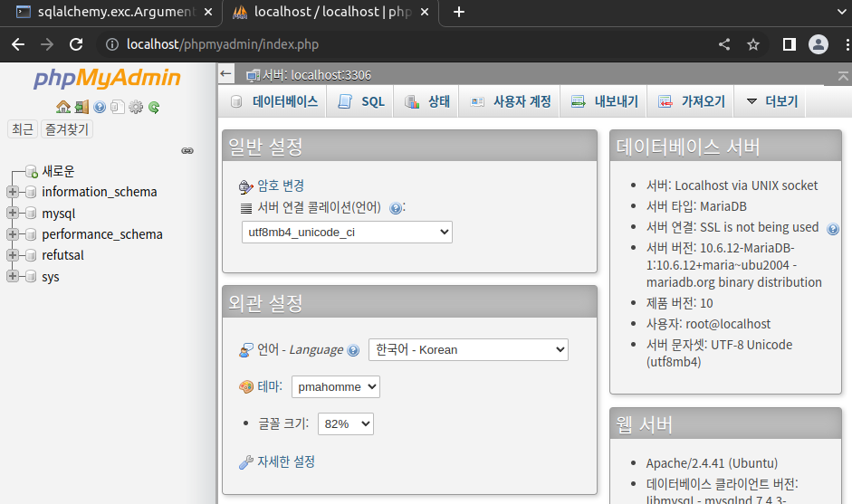The image size is (852, 504).
Task: Expand the mysql database tree
Action: pos(13,213)
